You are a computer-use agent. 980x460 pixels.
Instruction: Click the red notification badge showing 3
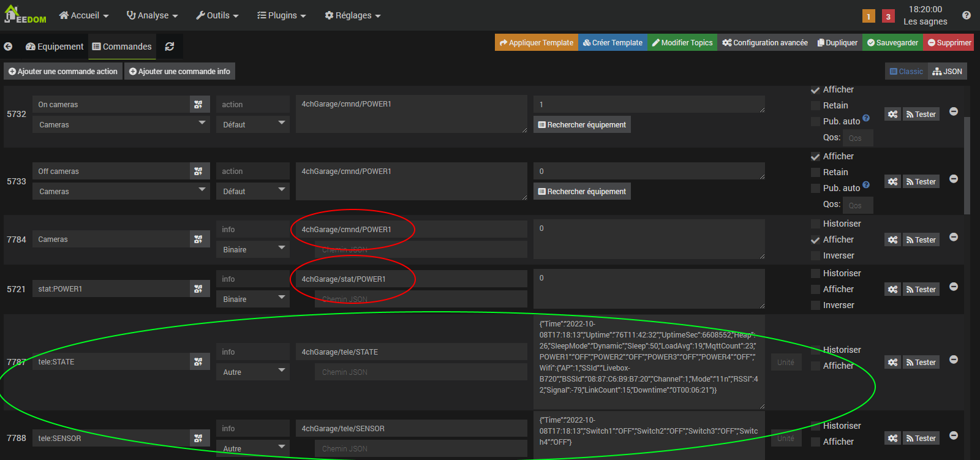tap(888, 17)
